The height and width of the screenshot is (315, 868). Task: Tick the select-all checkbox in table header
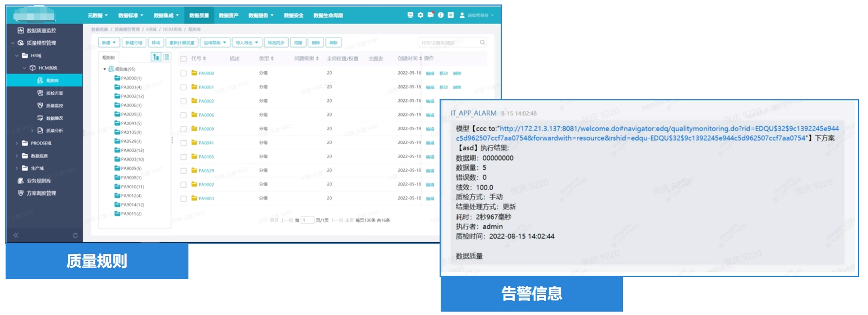pyautogui.click(x=183, y=59)
